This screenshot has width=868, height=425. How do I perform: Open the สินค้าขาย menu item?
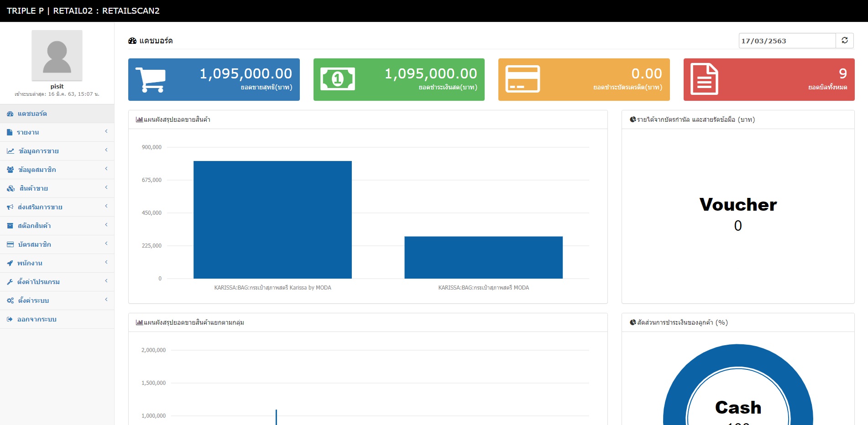pyautogui.click(x=57, y=188)
